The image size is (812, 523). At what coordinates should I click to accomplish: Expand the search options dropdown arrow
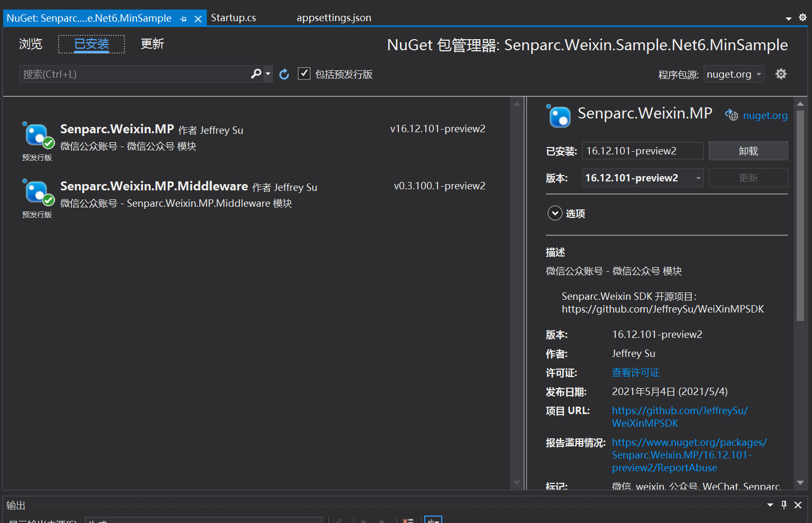point(268,74)
